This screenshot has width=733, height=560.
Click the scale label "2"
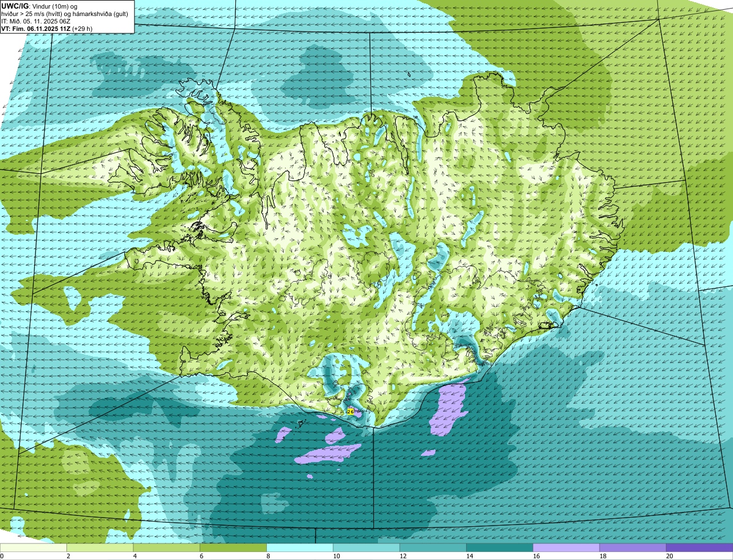68,556
